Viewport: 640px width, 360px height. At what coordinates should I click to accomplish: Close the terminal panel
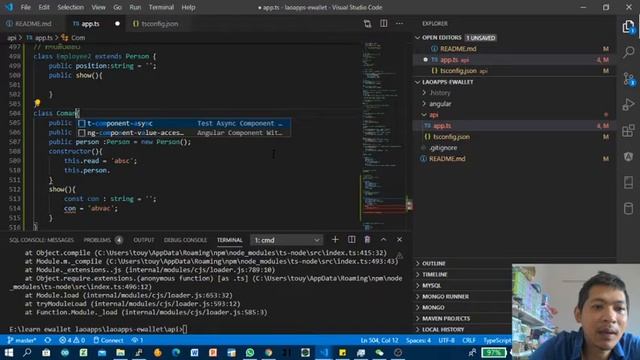click(x=399, y=240)
